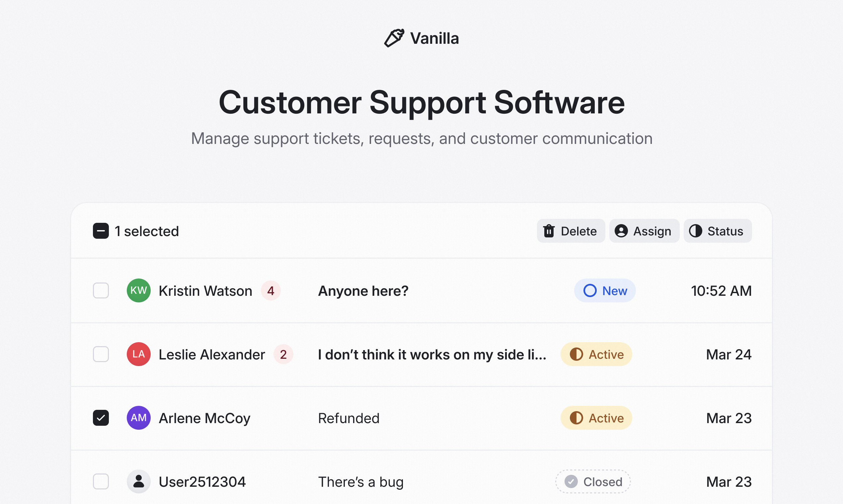Toggle checkbox for Arlene McCoy ticket
The width and height of the screenshot is (843, 504).
coord(100,418)
